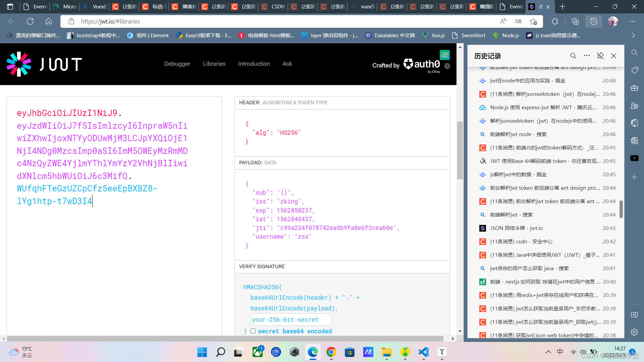Open history panel more options
Image resolution: width=644 pixels, height=362 pixels.
coord(587,56)
